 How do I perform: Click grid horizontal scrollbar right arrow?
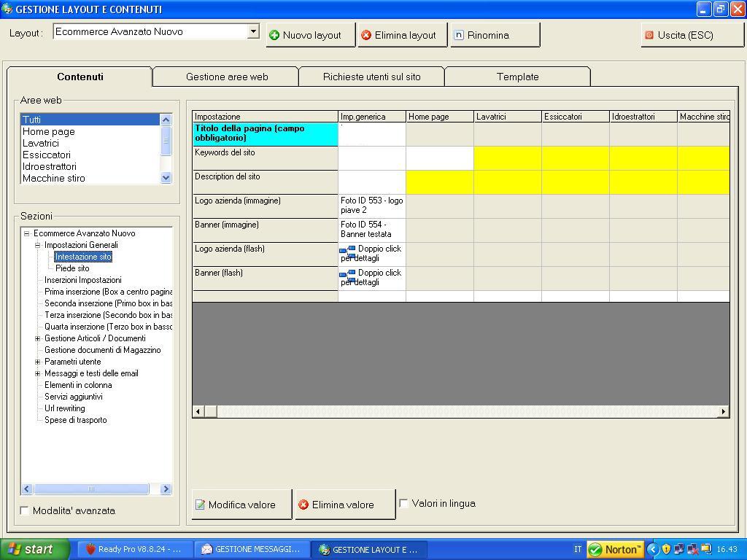[x=724, y=411]
